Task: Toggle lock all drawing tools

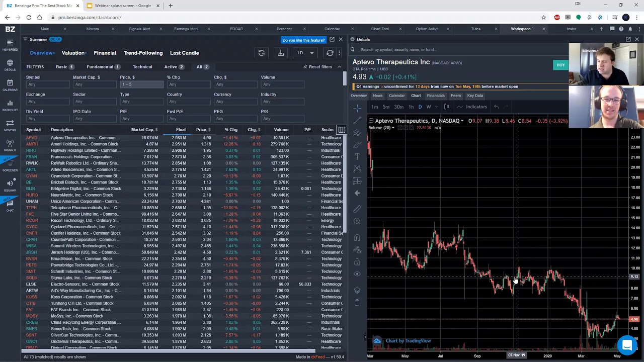Action: [357, 262]
